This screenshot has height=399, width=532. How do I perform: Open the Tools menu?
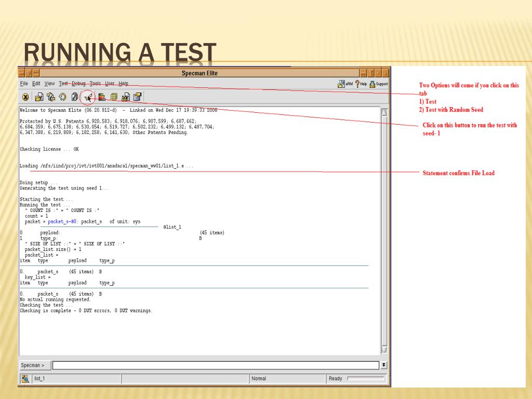[x=96, y=84]
